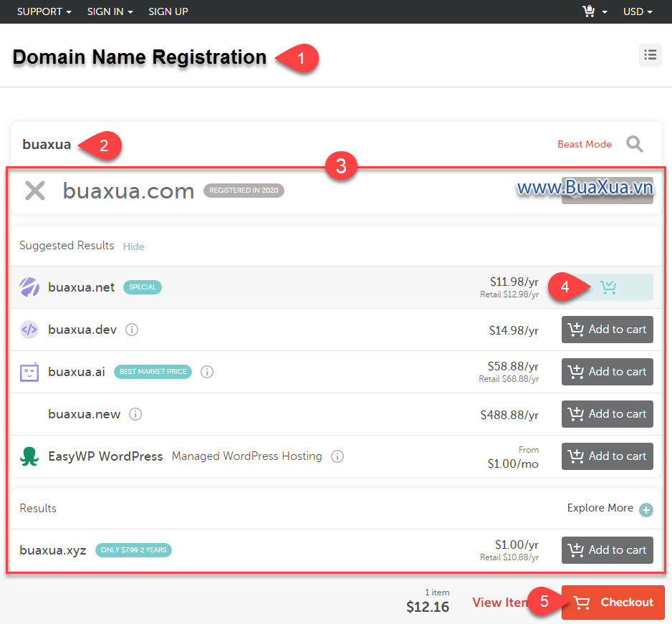Click the EasyWP WordPress product name

(x=105, y=456)
